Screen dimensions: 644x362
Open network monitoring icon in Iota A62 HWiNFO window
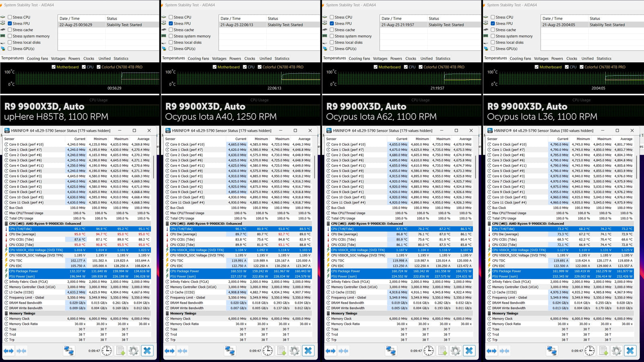click(391, 351)
